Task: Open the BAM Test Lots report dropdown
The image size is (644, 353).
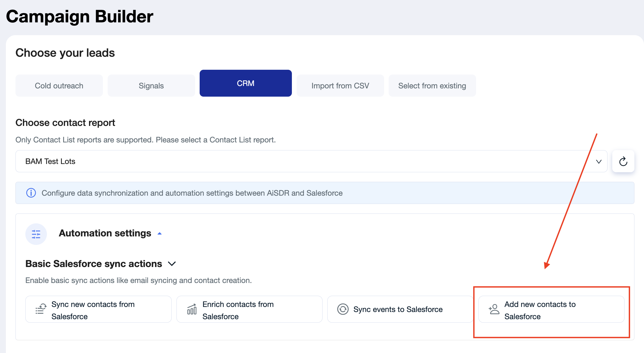Action: coord(311,161)
